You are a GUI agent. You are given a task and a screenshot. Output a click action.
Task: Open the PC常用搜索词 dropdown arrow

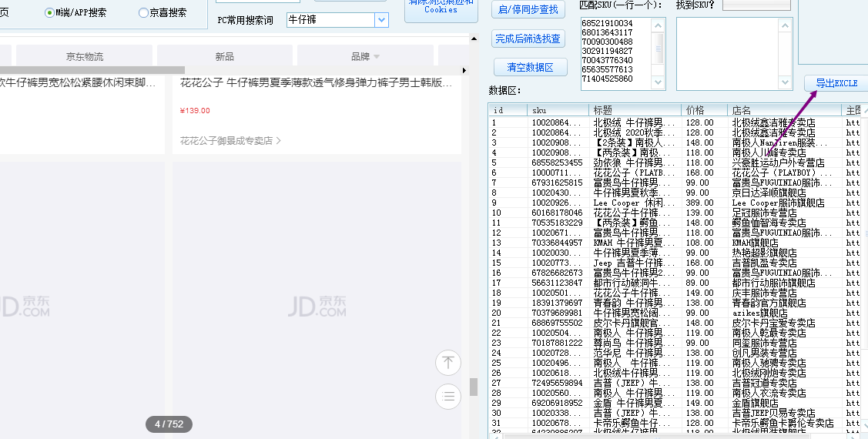[381, 20]
